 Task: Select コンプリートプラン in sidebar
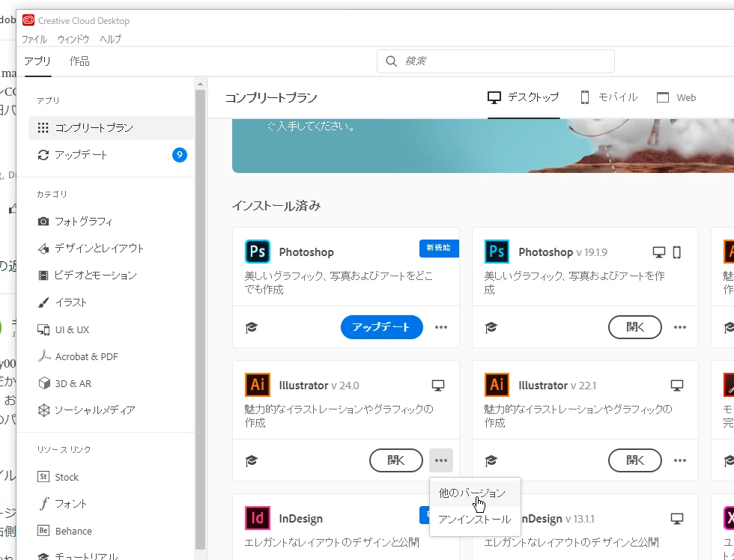click(111, 128)
